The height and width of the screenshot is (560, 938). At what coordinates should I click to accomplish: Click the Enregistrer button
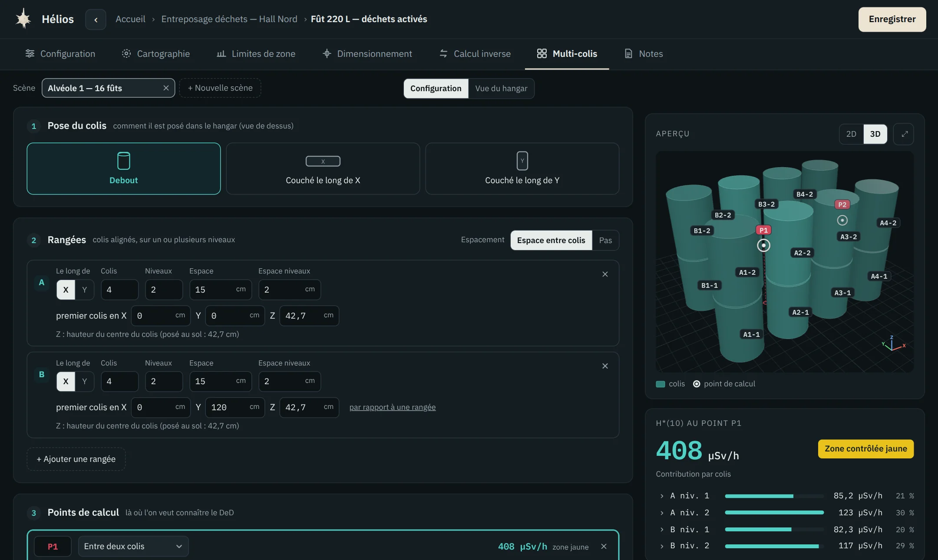[x=892, y=20]
